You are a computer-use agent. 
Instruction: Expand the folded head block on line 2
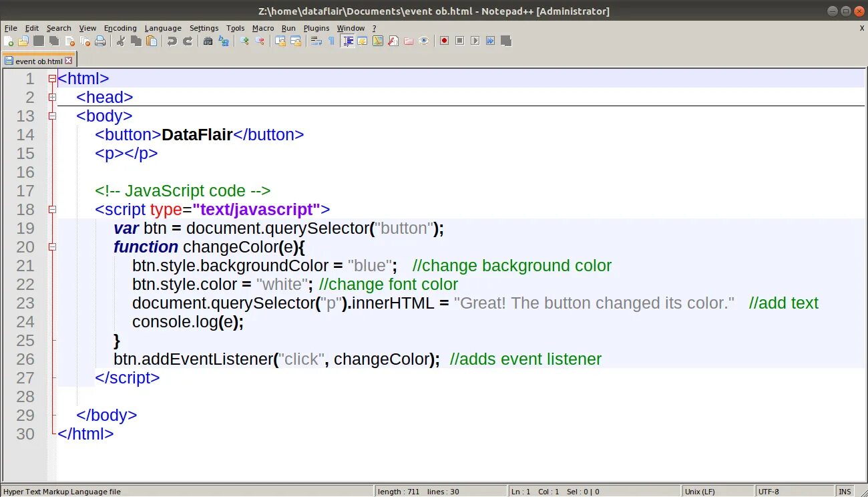tap(52, 98)
